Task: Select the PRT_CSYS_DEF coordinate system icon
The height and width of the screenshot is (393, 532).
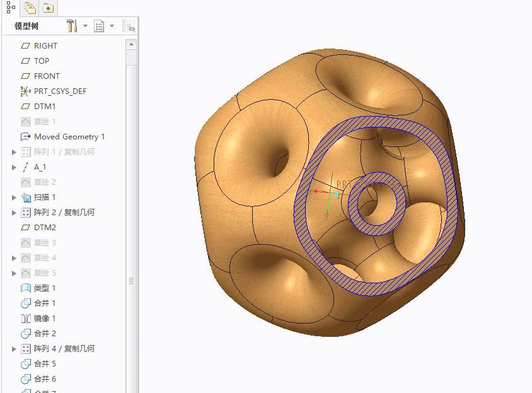Action: coord(26,91)
